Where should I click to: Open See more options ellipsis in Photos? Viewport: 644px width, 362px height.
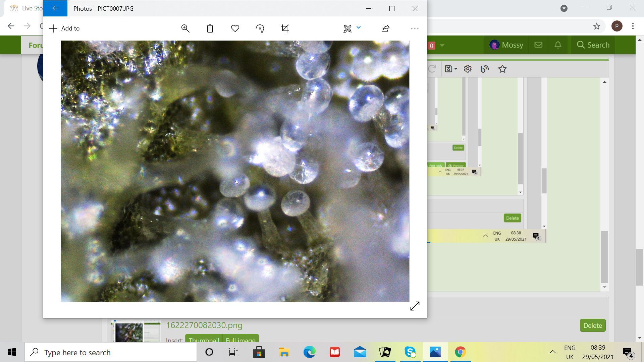coord(415,29)
